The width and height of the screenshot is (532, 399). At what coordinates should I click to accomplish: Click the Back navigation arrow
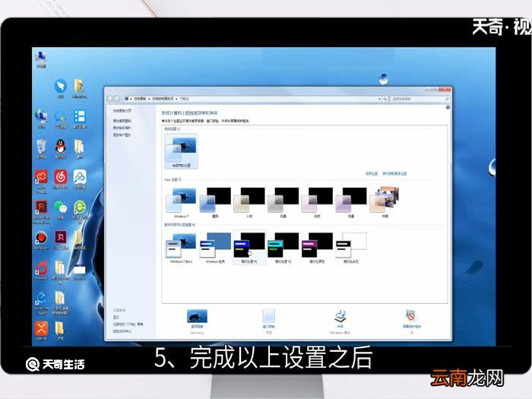pyautogui.click(x=109, y=99)
